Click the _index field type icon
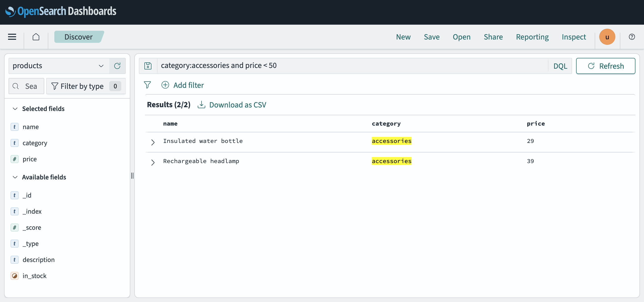This screenshot has height=302, width=644. point(15,211)
